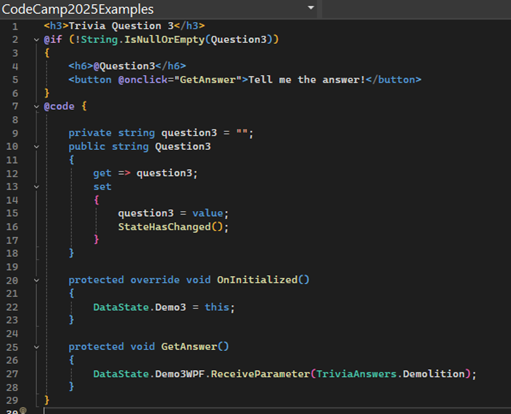
Task: Click the OnInitialized method name
Action: [257, 280]
